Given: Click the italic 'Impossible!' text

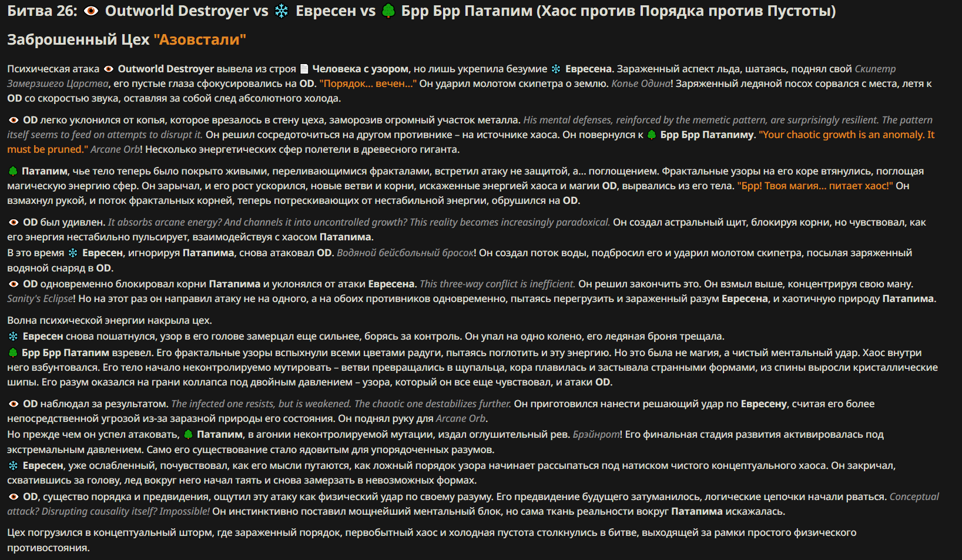Looking at the screenshot, I should (185, 511).
